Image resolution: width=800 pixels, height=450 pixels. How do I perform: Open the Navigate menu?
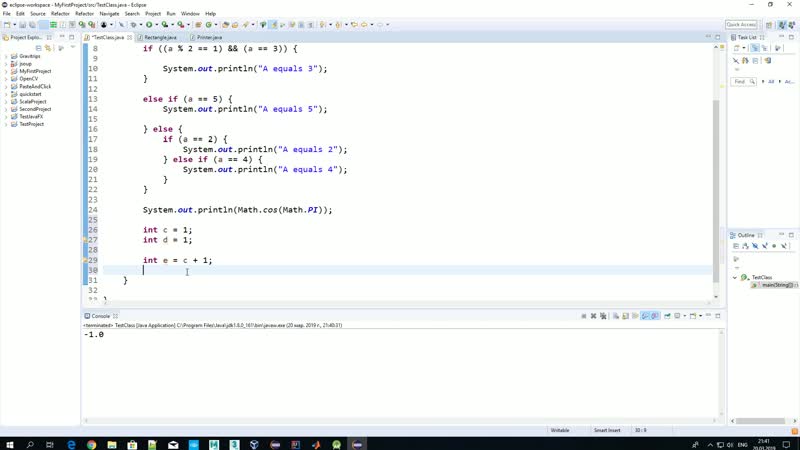[x=109, y=14]
